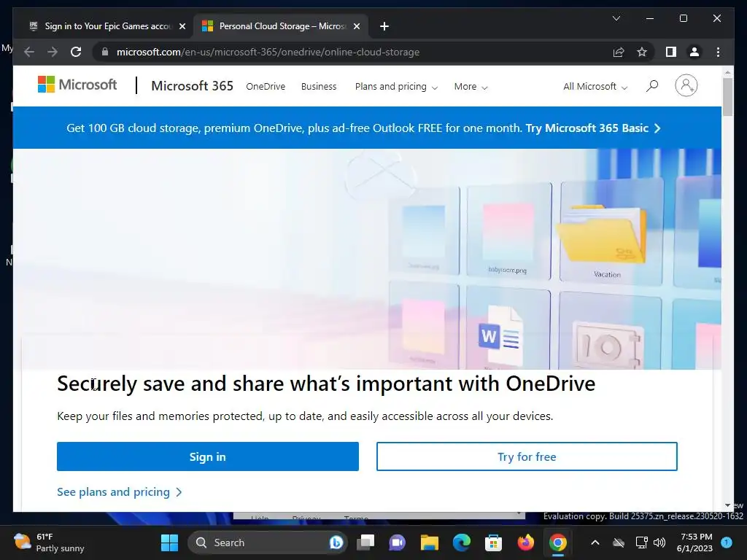747x560 pixels.
Task: Bookmark this page with the star icon
Action: [x=642, y=52]
